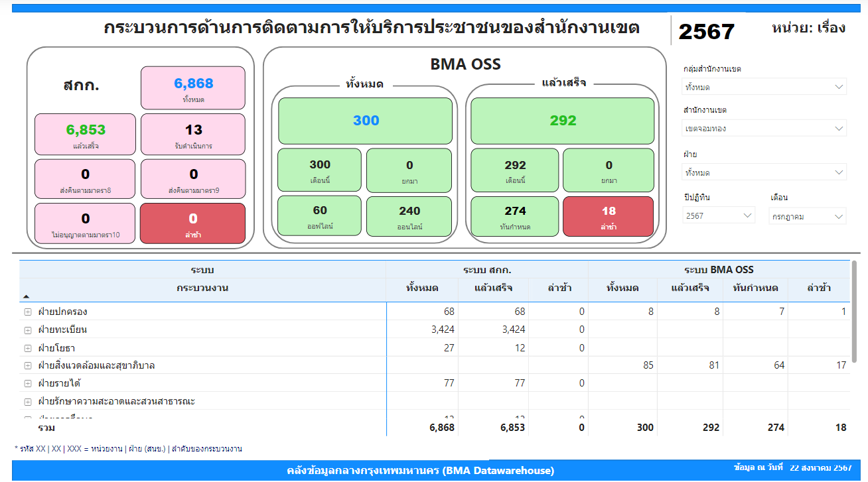Image resolution: width=868 pixels, height=482 pixels.
Task: Click the 240 ออนไลน์ card
Action: point(409,216)
